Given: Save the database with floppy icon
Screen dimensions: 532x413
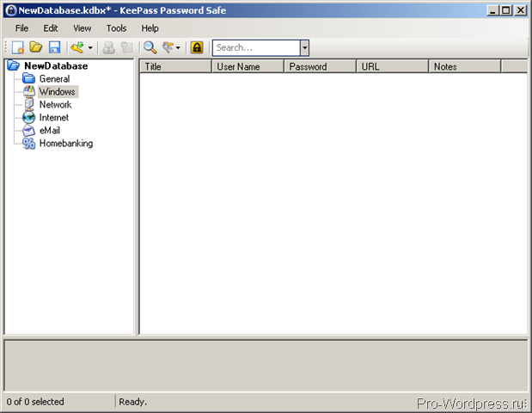Looking at the screenshot, I should pos(54,47).
